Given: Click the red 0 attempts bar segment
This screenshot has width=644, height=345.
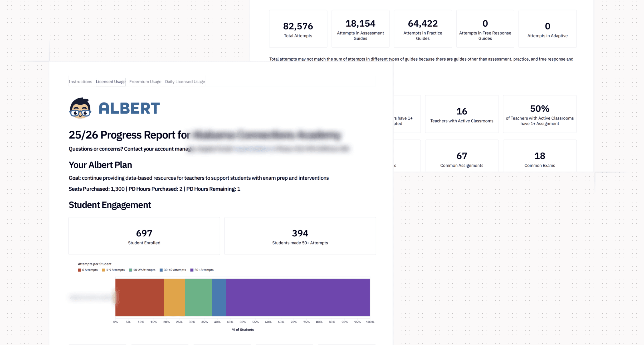Looking at the screenshot, I should click(140, 297).
